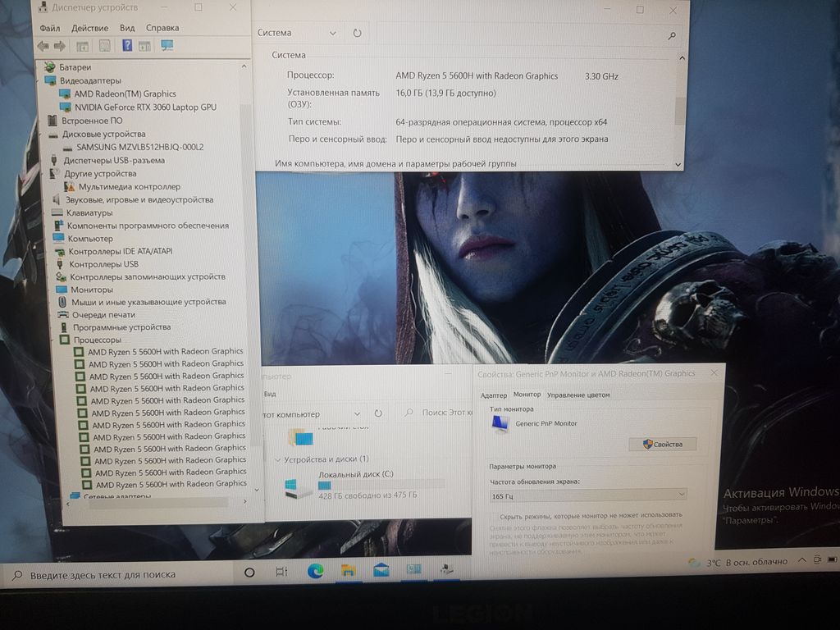Click the scroll down arrow in System window

tap(678, 164)
